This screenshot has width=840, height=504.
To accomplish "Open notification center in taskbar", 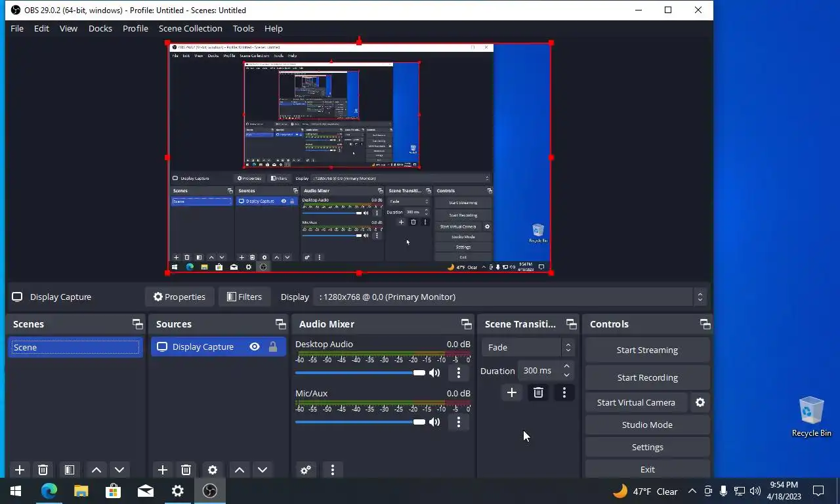I will pyautogui.click(x=818, y=491).
